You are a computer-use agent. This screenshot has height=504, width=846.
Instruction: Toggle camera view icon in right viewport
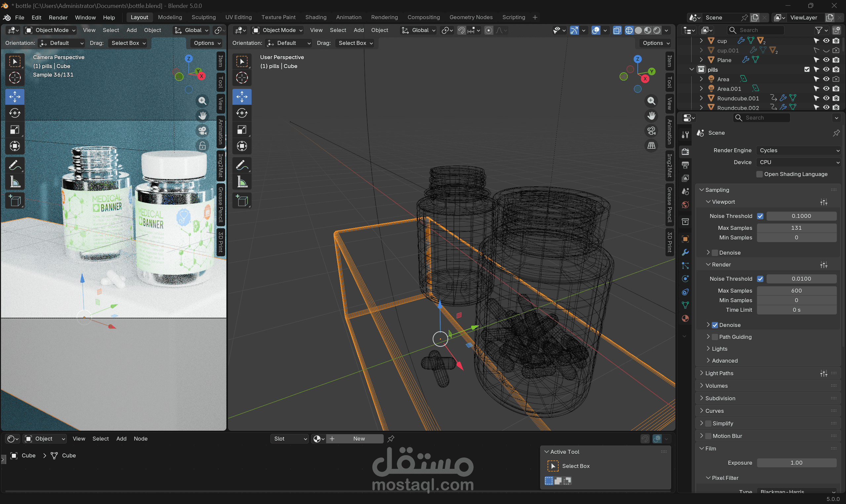(651, 130)
